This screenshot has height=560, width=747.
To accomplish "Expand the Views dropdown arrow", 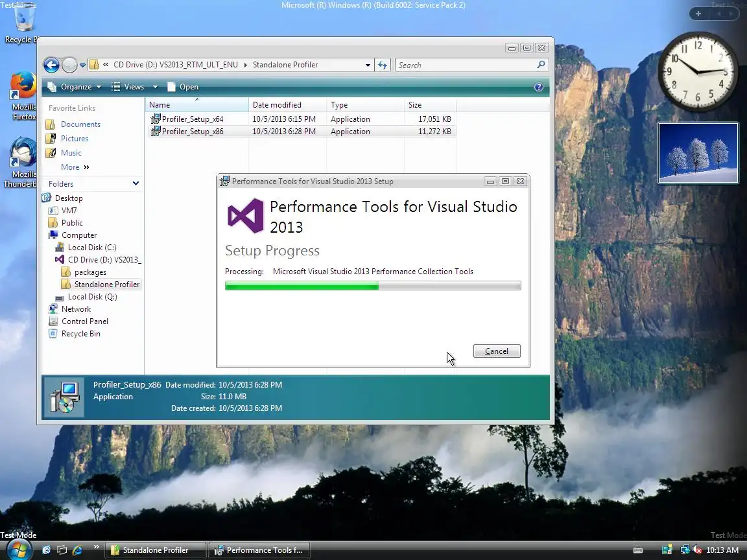I will click(x=155, y=87).
